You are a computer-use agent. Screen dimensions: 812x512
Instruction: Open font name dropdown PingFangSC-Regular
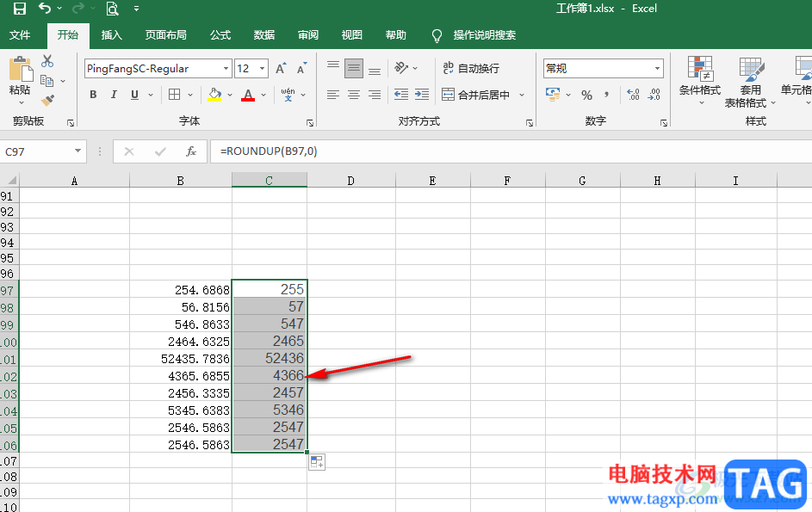[226, 68]
